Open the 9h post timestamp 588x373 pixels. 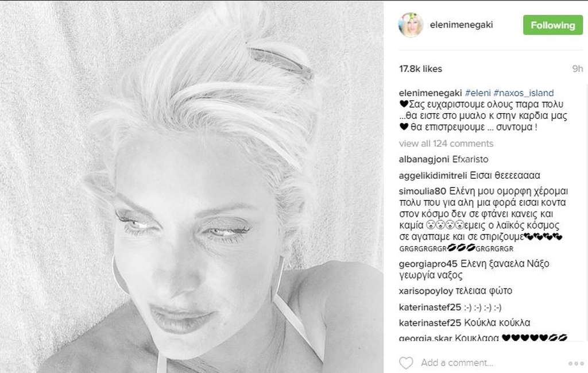coord(578,68)
